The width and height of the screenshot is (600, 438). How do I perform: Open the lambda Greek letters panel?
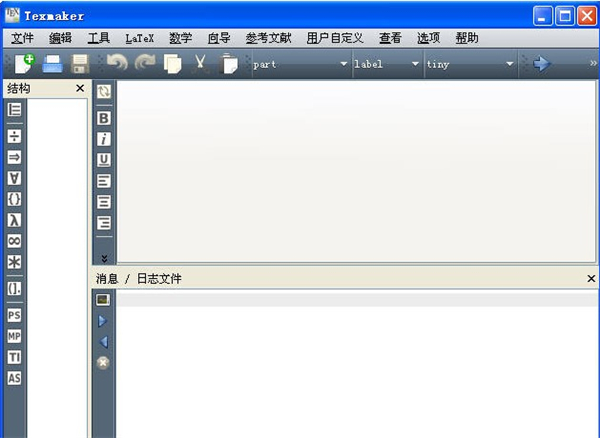14,219
